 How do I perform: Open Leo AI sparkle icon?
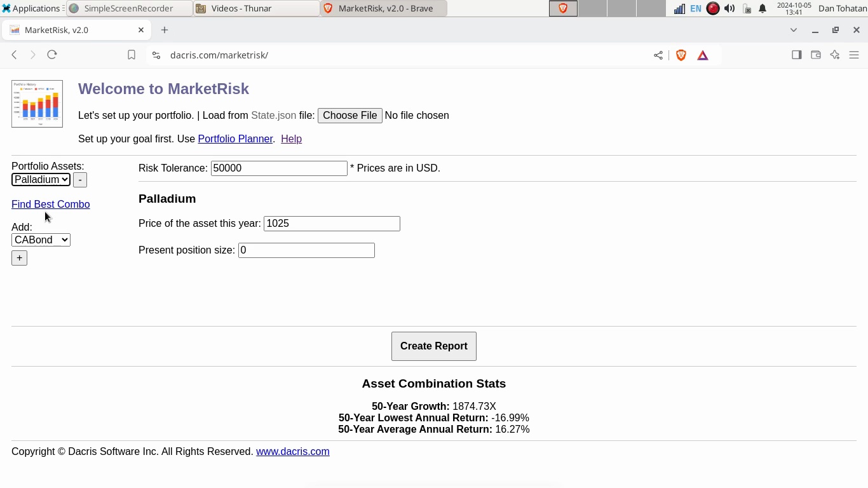coord(835,55)
